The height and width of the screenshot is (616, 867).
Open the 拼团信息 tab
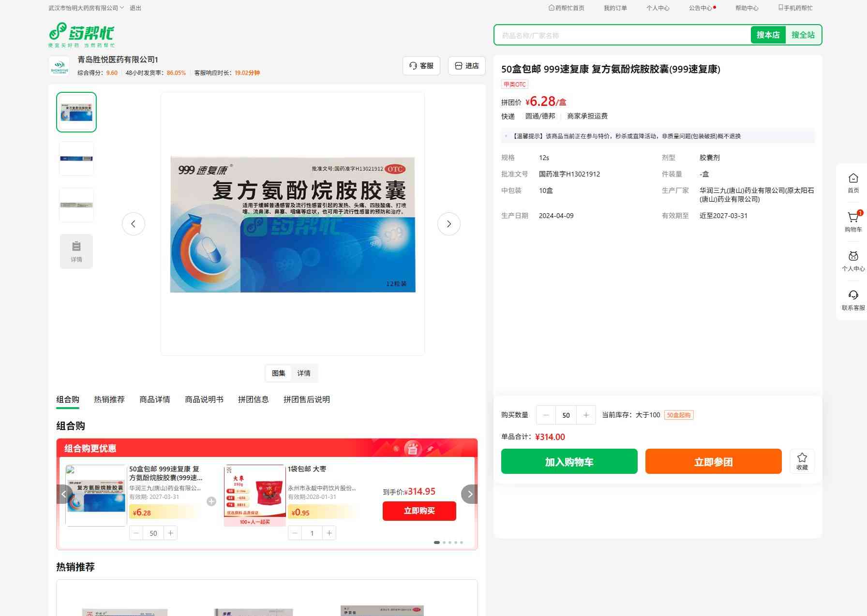(x=253, y=399)
